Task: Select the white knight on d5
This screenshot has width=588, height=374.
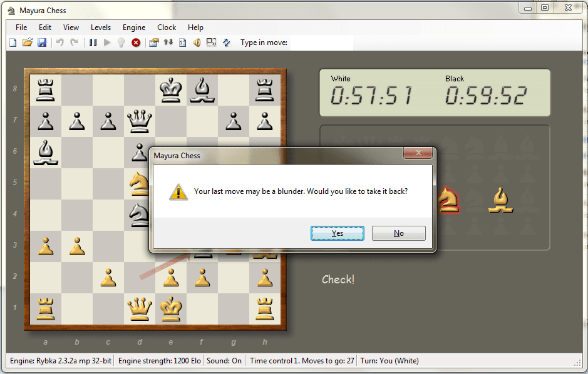Action: [139, 183]
